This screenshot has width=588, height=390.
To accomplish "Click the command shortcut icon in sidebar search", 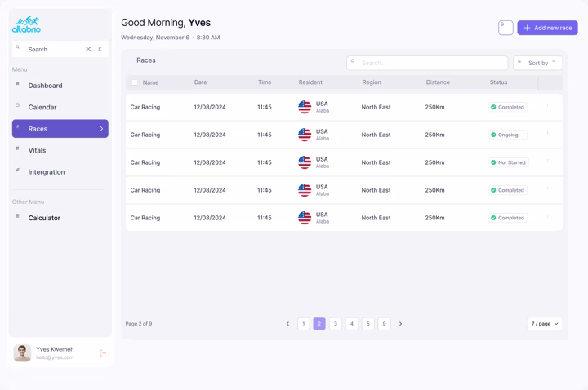I will (88, 49).
